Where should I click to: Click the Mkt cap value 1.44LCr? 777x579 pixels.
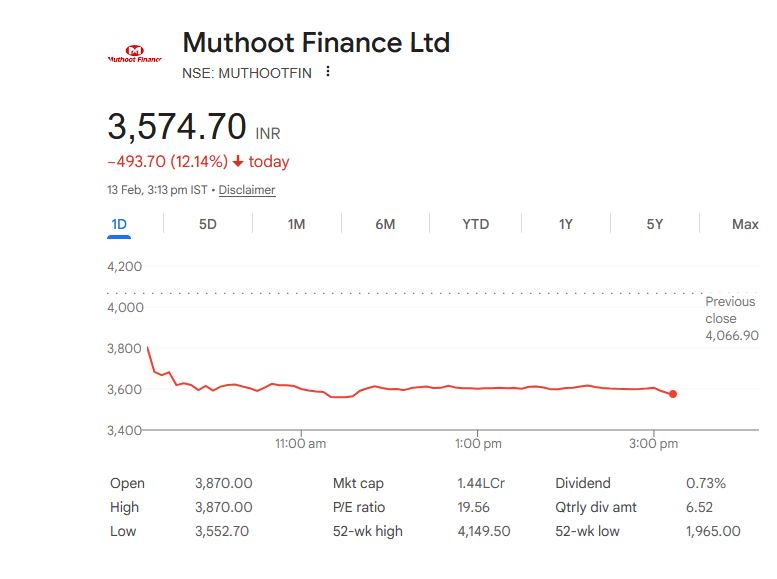pos(481,483)
